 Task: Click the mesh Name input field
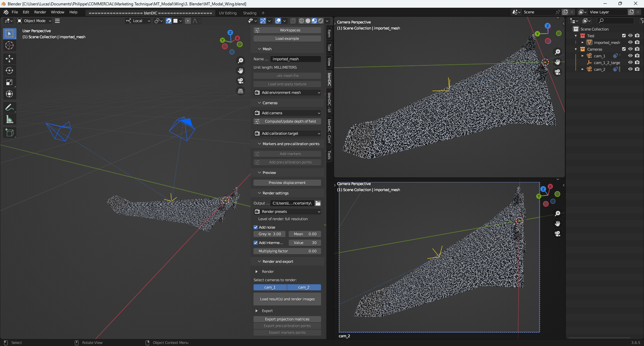295,59
